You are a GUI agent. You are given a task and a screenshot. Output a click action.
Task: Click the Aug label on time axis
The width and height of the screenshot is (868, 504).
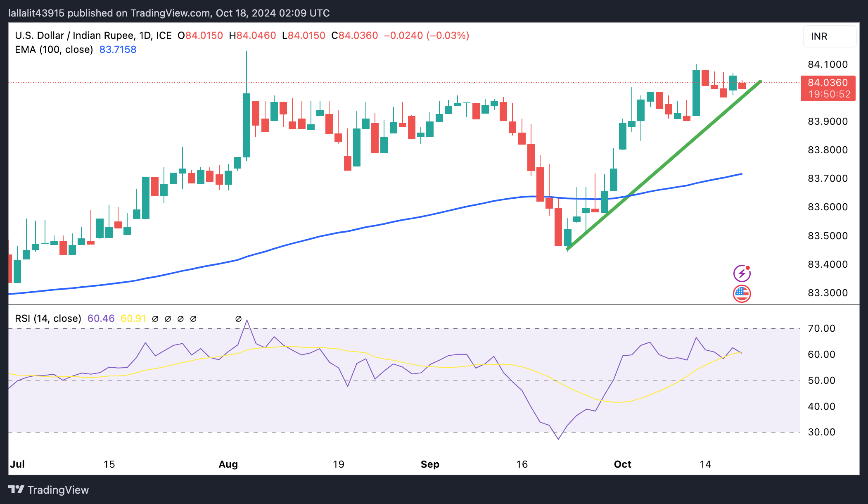tap(228, 464)
